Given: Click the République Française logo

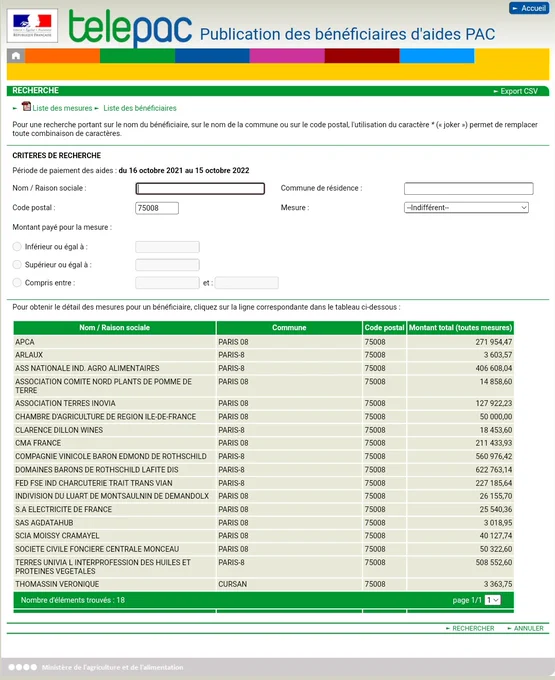Looking at the screenshot, I should tap(33, 25).
